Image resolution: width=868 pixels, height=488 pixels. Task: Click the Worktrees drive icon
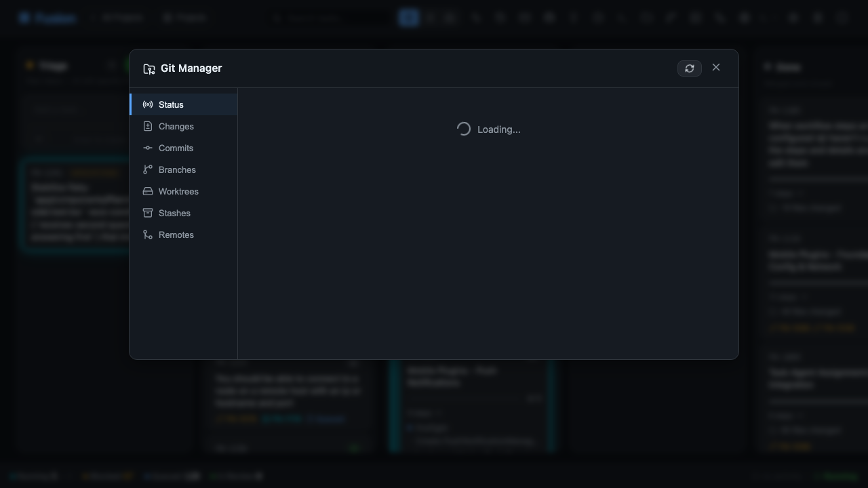click(148, 191)
